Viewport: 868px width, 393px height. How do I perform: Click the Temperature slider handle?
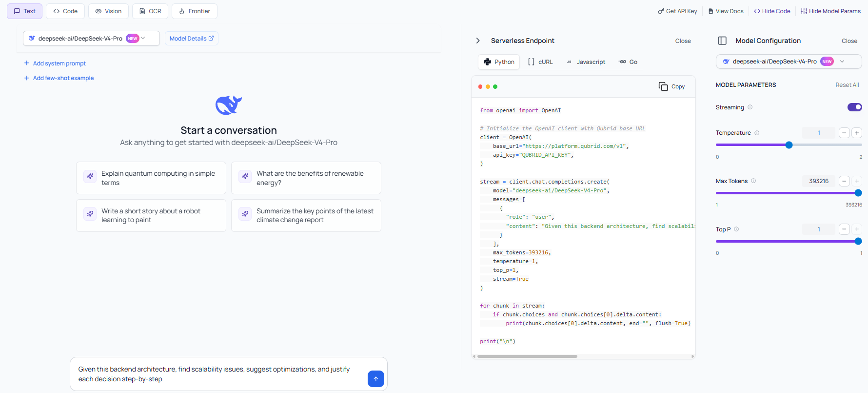pos(789,145)
